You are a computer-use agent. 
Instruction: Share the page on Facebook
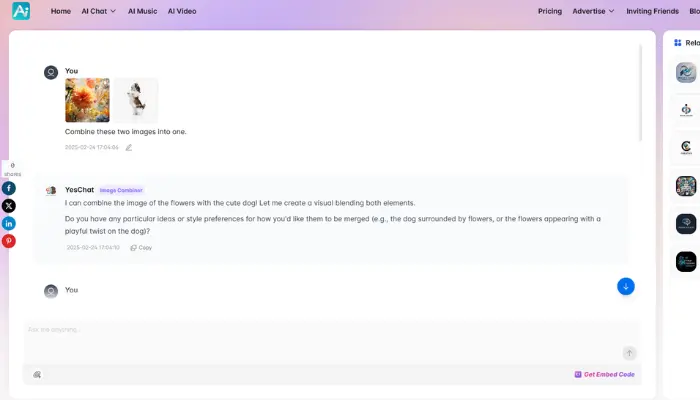(8, 188)
